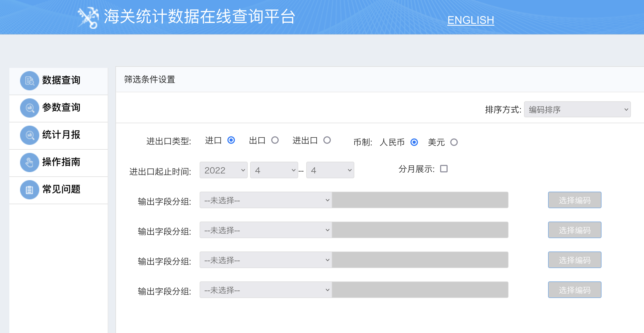Click the 统计月报 sidebar icon

click(29, 135)
